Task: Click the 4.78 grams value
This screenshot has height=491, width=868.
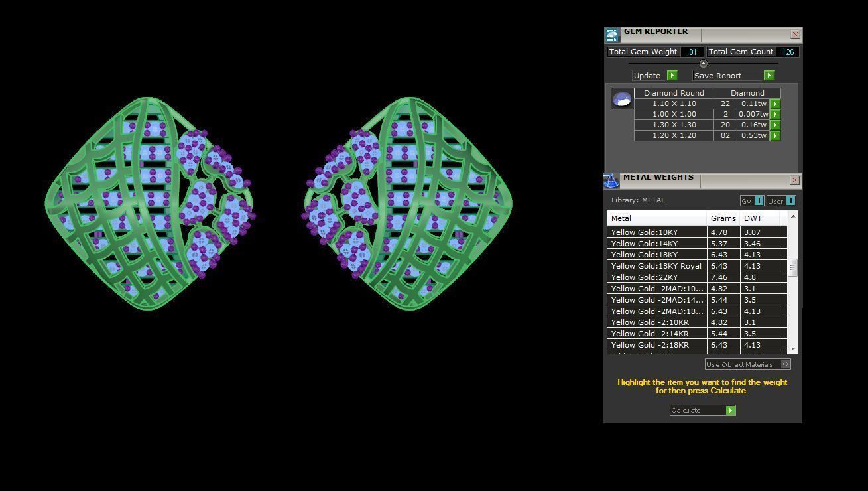Action: pos(719,232)
